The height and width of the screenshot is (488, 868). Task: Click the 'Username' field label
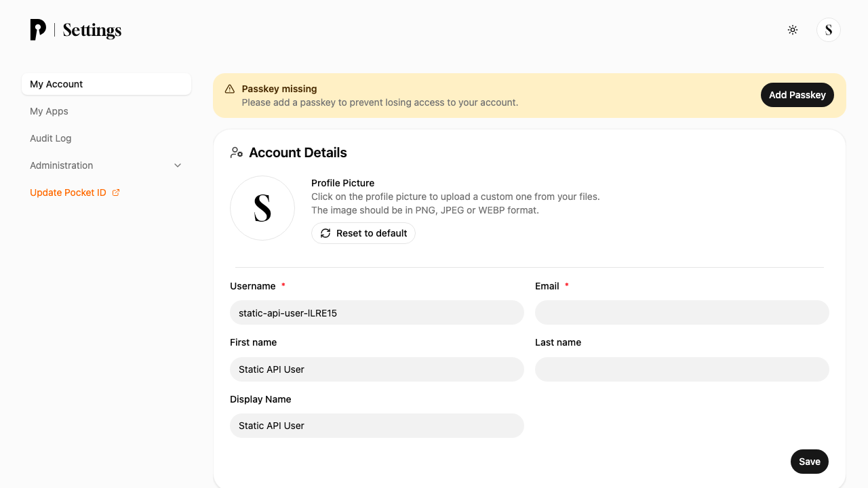point(253,286)
